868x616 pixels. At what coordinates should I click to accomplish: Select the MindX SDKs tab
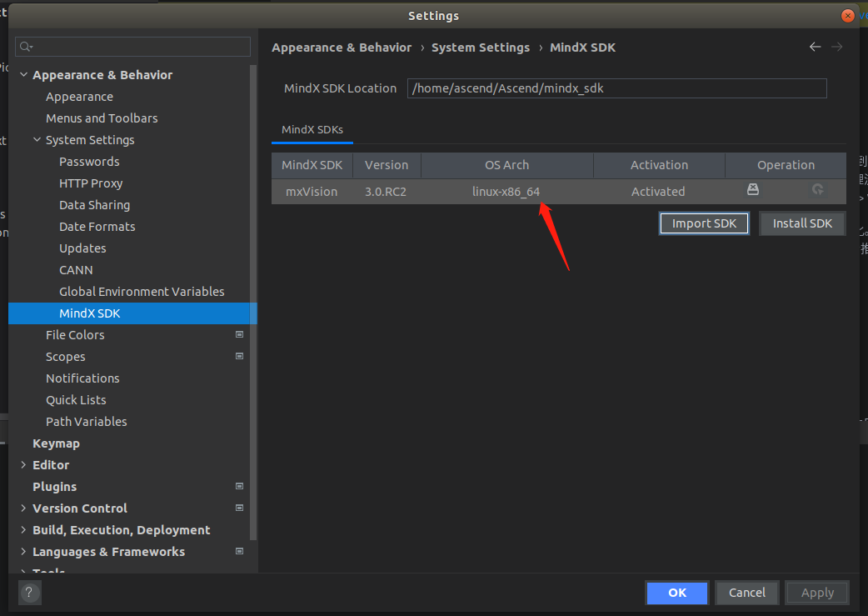coord(312,130)
